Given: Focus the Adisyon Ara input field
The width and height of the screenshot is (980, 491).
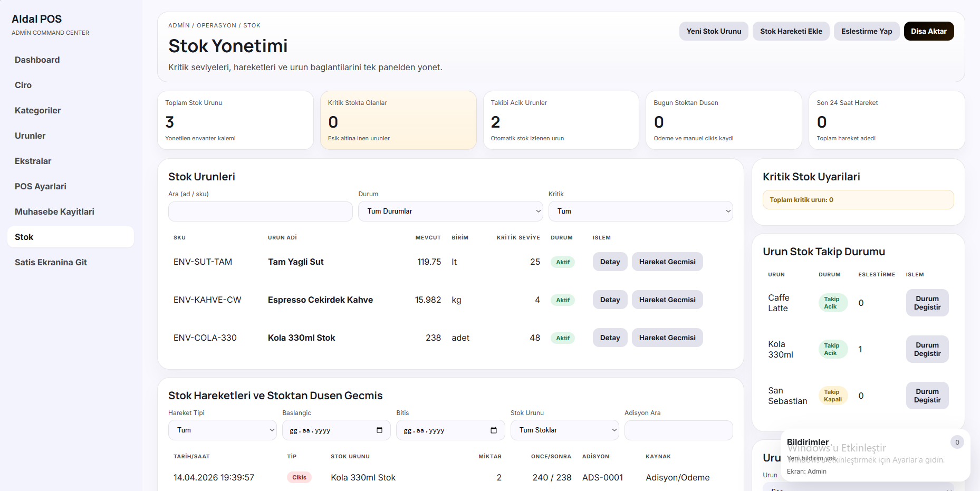Looking at the screenshot, I should coord(679,430).
